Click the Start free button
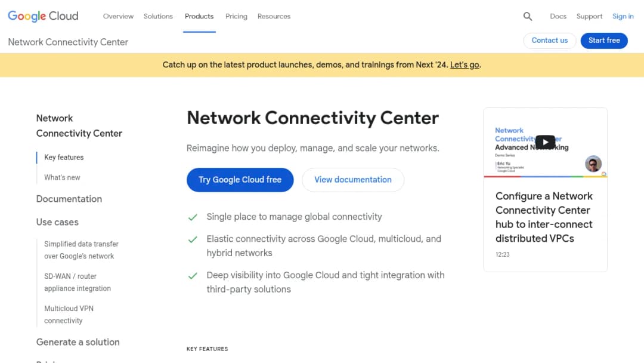This screenshot has width=644, height=363. (x=604, y=40)
